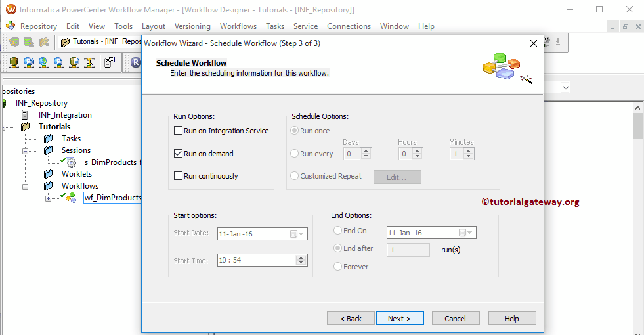Click the Edit... button for Customized Repeat
Image resolution: width=644 pixels, height=335 pixels.
click(397, 177)
